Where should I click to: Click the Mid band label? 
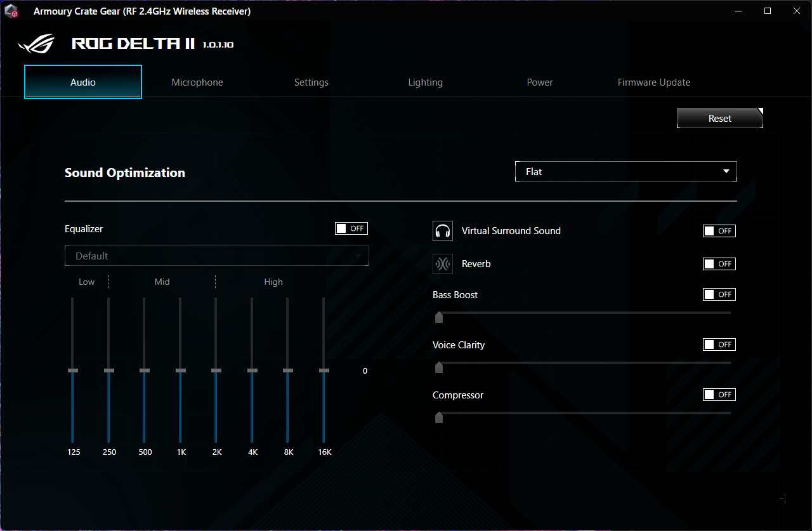162,282
